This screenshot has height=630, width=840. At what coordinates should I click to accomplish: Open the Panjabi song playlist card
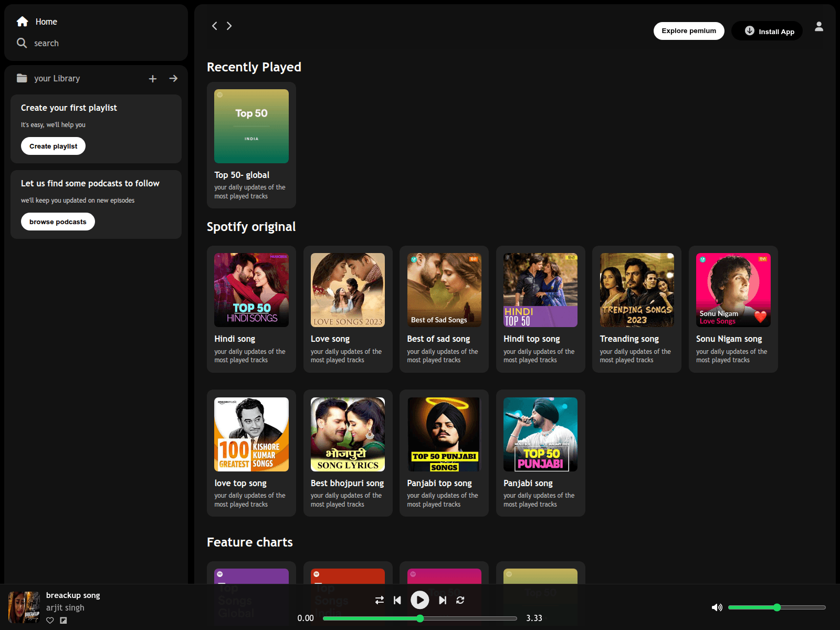pos(540,453)
